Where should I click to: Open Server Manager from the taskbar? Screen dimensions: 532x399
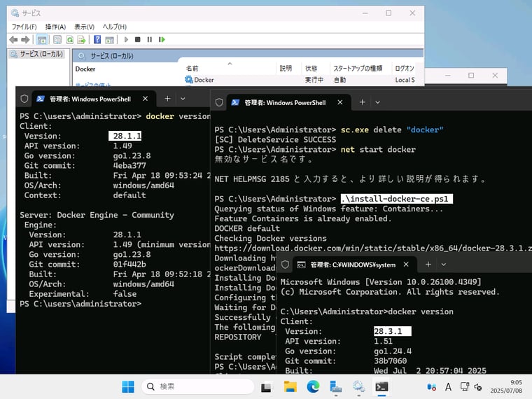click(x=336, y=387)
